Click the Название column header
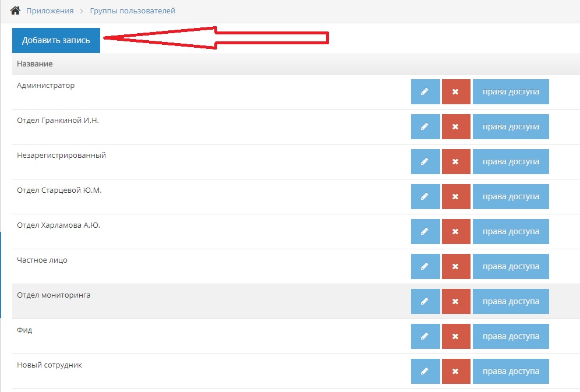 point(35,64)
